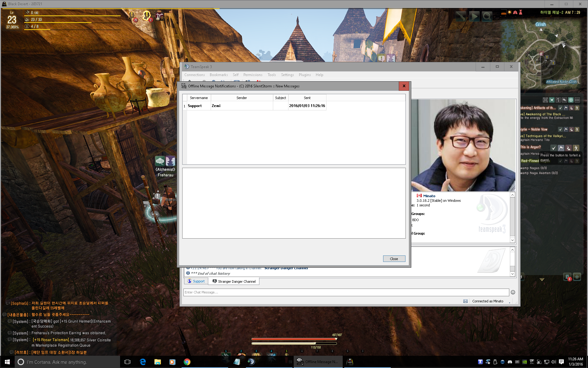Click the Subject column header
588x368 pixels.
click(281, 98)
